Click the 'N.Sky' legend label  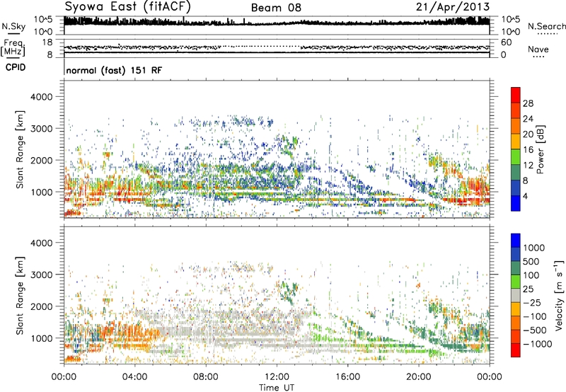13,26
